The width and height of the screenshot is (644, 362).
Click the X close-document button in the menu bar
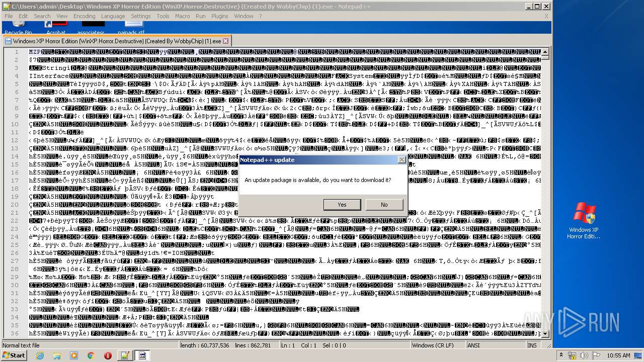tap(546, 16)
